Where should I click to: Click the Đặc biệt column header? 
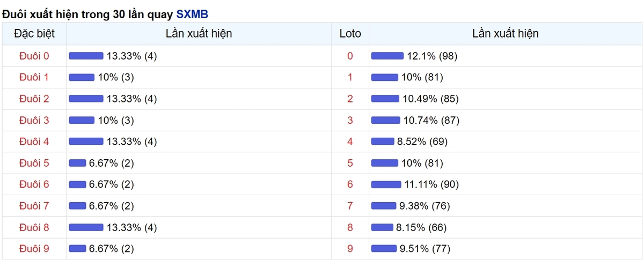[x=34, y=34]
